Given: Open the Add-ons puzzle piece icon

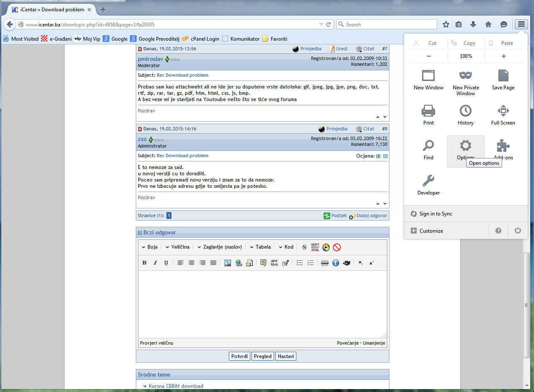Looking at the screenshot, I should [503, 146].
